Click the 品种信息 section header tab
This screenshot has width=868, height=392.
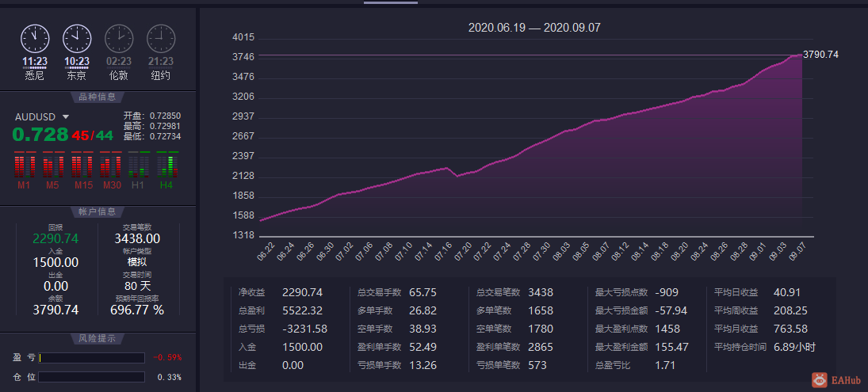[98, 97]
